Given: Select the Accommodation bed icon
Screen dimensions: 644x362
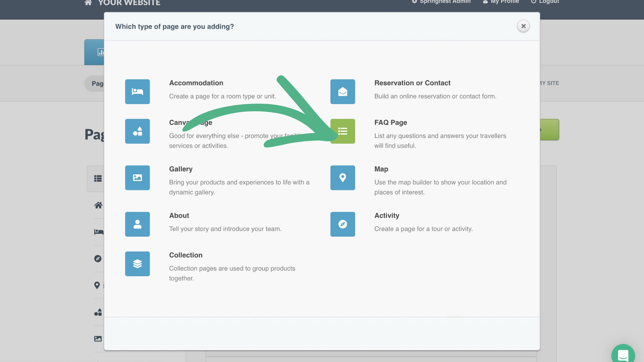Looking at the screenshot, I should (137, 92).
